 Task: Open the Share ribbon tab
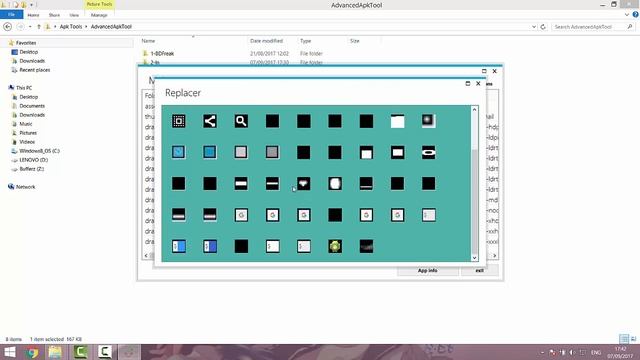pos(54,15)
